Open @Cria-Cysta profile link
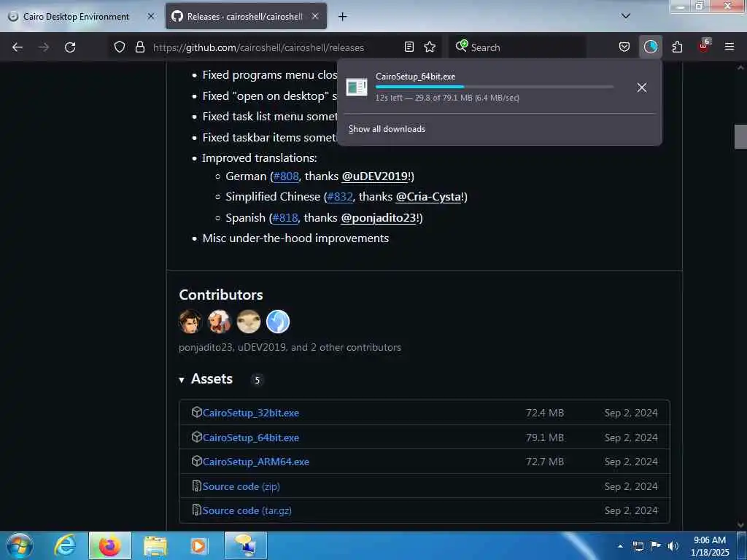Viewport: 747px width, 560px height. pyautogui.click(x=428, y=197)
